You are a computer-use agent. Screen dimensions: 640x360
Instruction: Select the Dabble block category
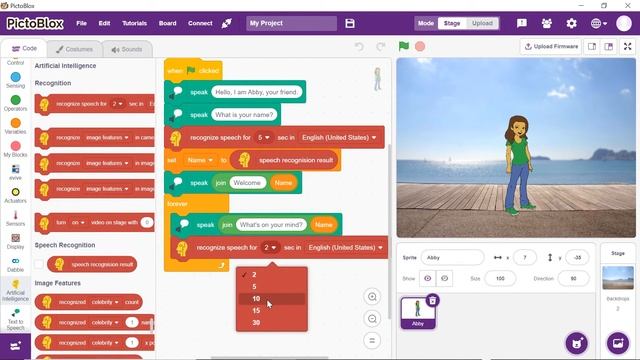(16, 264)
